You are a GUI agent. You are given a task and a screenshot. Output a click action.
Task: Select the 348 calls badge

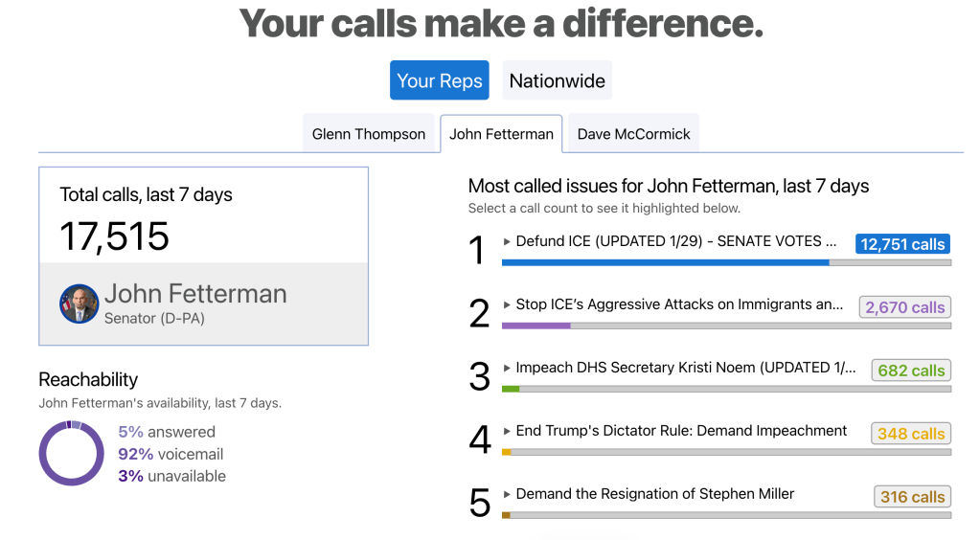click(910, 434)
